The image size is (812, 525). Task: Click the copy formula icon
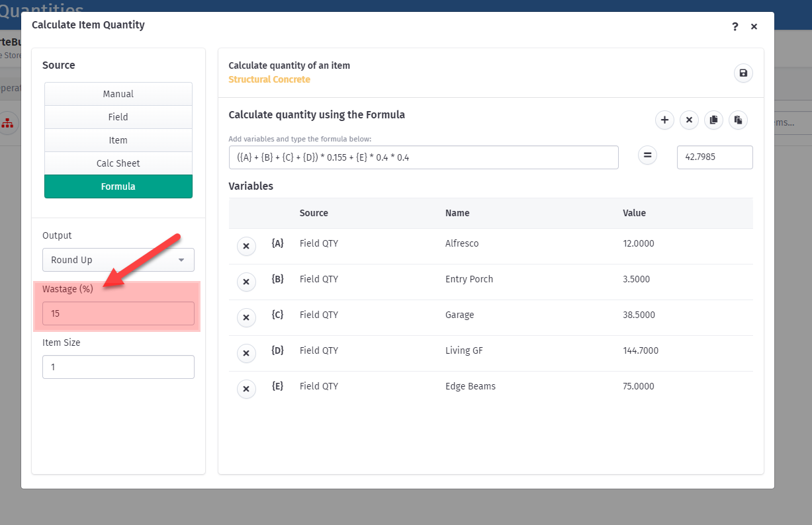[713, 120]
